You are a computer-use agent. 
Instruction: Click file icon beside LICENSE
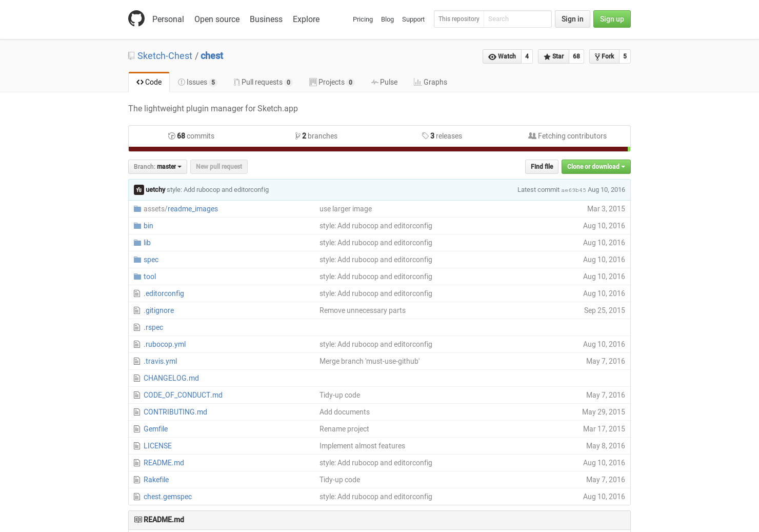[x=137, y=446]
